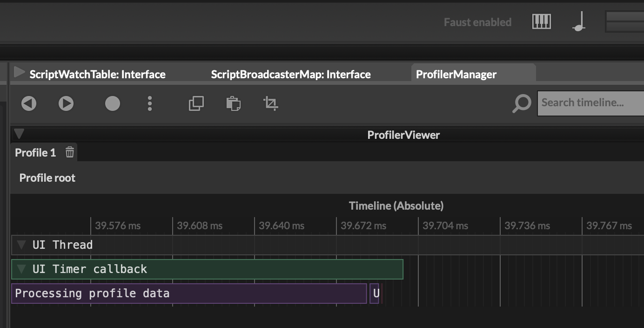Screen dimensions: 644x328
Task: Click the Profile root breadcrumb
Action: (47, 178)
